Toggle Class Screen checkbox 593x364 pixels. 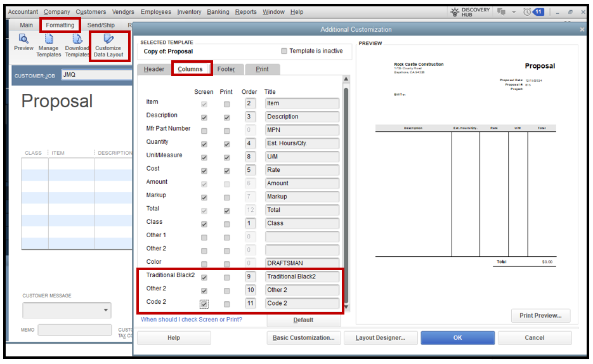click(204, 224)
